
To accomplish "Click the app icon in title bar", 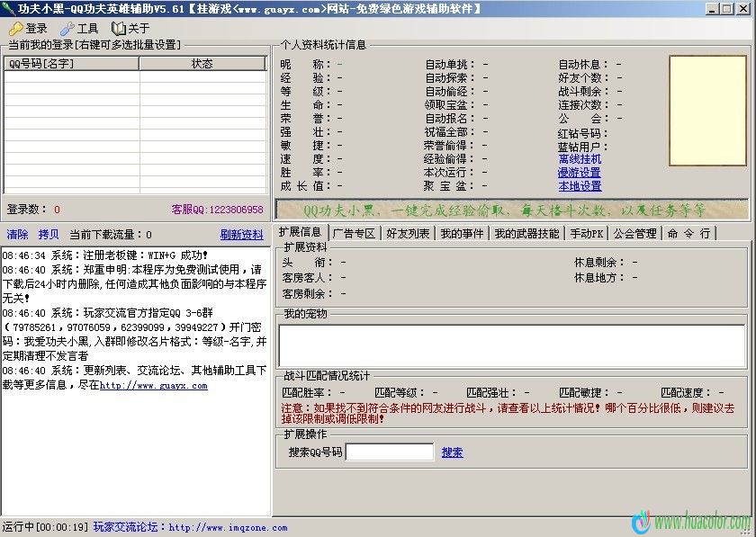I will pyautogui.click(x=8, y=8).
